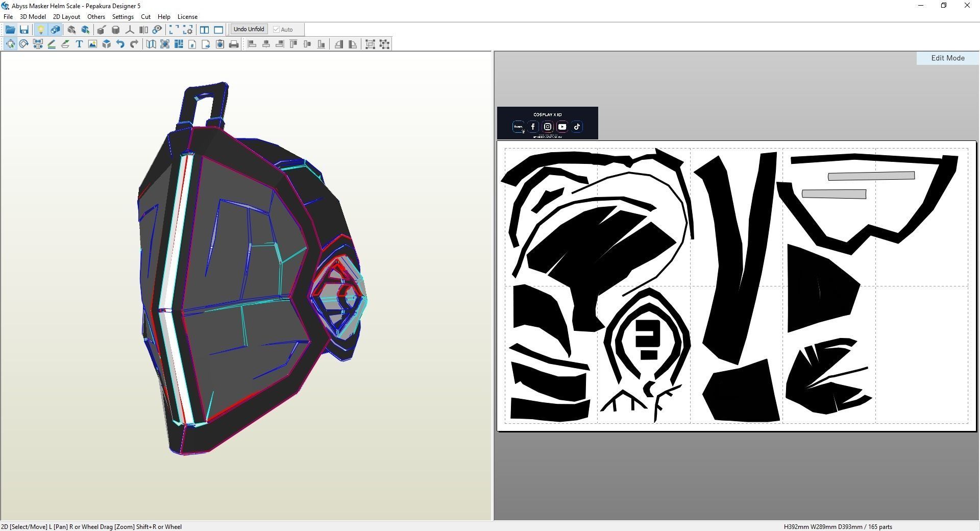
Task: Click the Align left icon
Action: tap(252, 44)
